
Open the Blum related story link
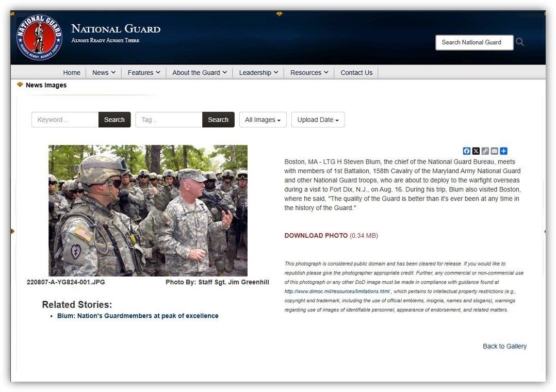pyautogui.click(x=138, y=316)
